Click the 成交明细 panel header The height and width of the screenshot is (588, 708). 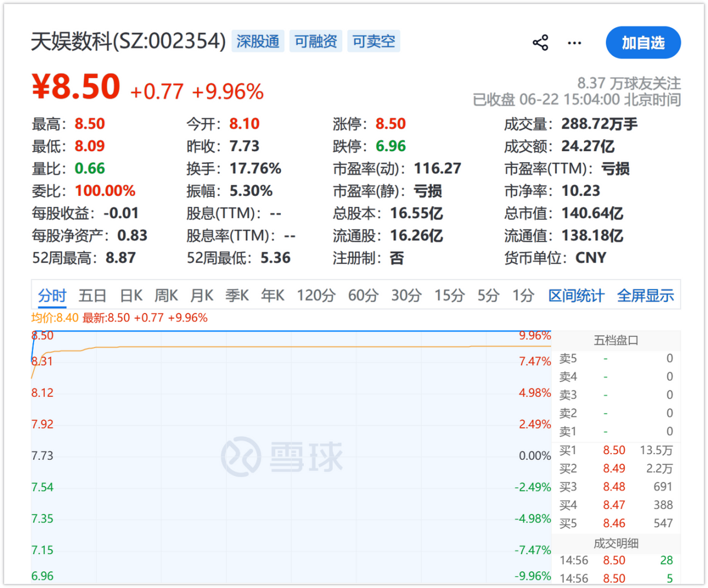tap(616, 544)
